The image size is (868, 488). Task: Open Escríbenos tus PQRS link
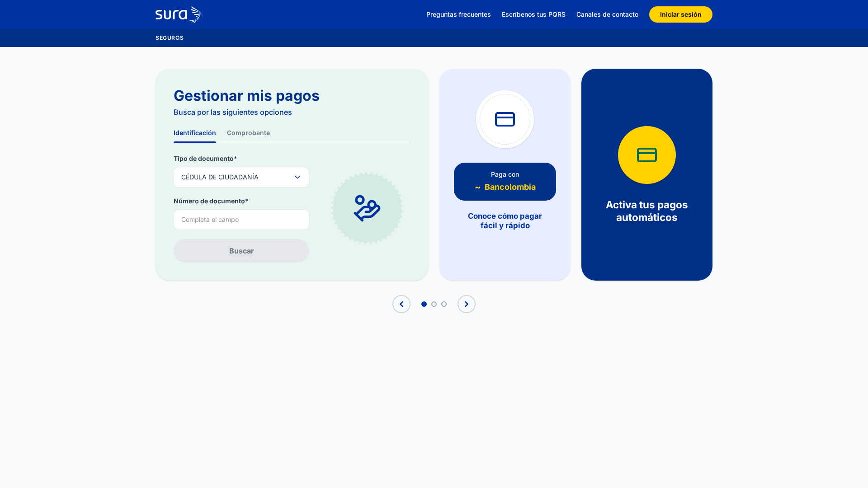click(533, 14)
